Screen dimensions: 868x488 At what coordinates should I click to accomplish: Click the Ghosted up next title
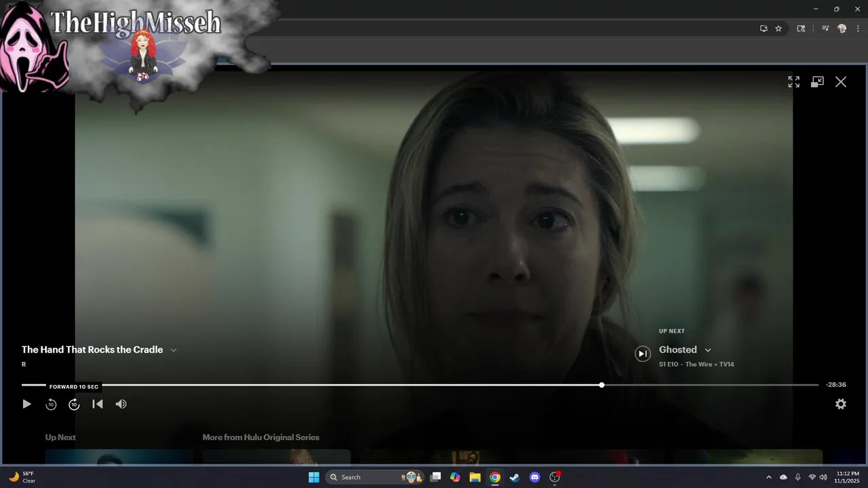pos(678,350)
